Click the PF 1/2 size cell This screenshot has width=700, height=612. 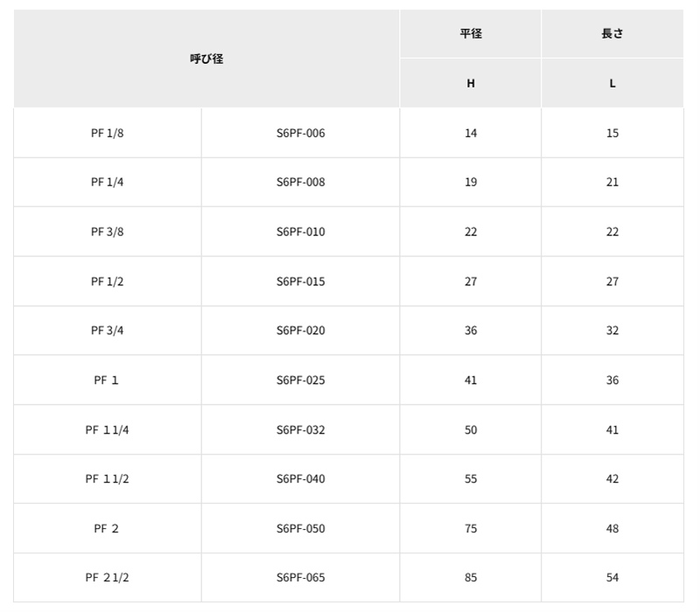click(108, 282)
